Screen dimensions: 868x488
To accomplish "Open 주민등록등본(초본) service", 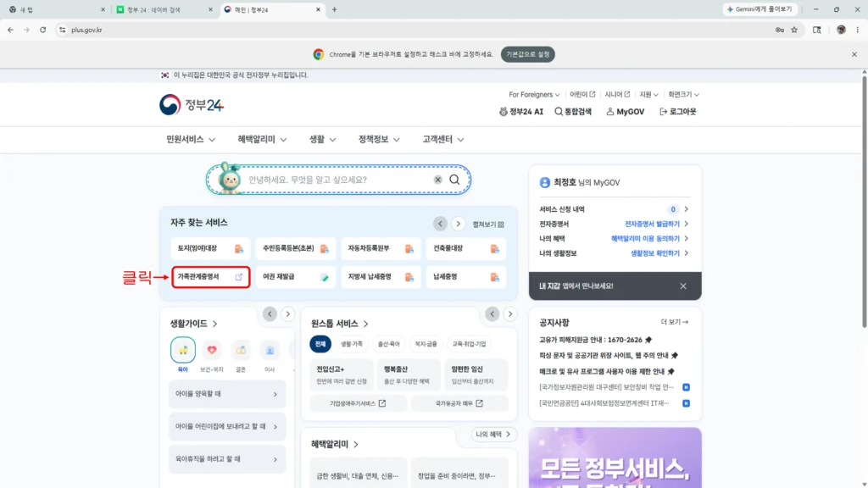I will tap(296, 248).
